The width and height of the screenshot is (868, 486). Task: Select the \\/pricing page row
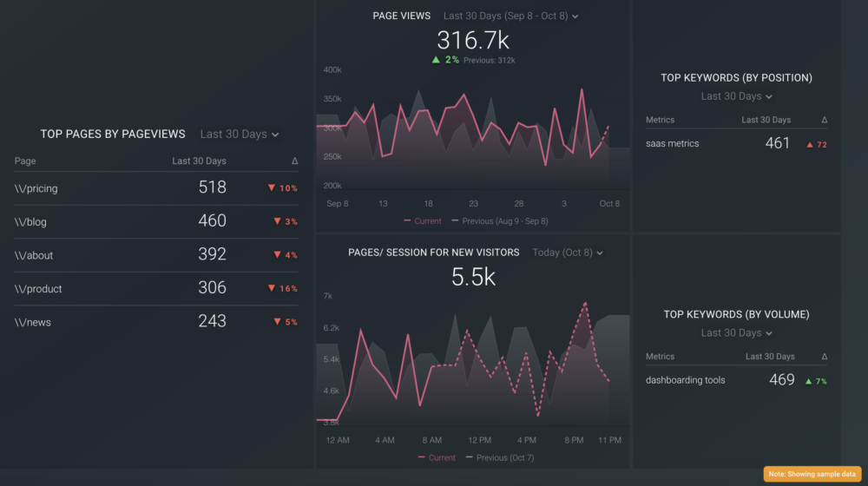click(36, 188)
